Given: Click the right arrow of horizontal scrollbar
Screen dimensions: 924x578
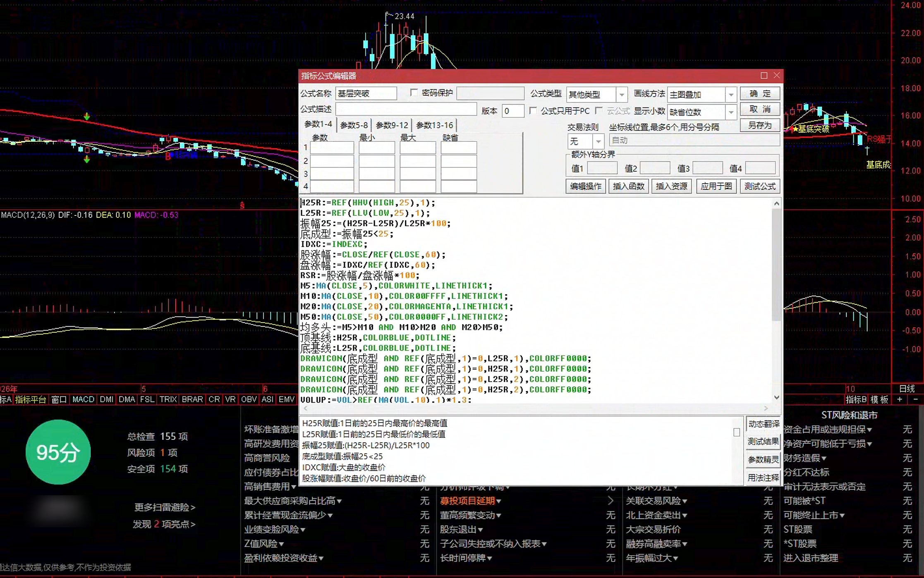Looking at the screenshot, I should point(766,408).
